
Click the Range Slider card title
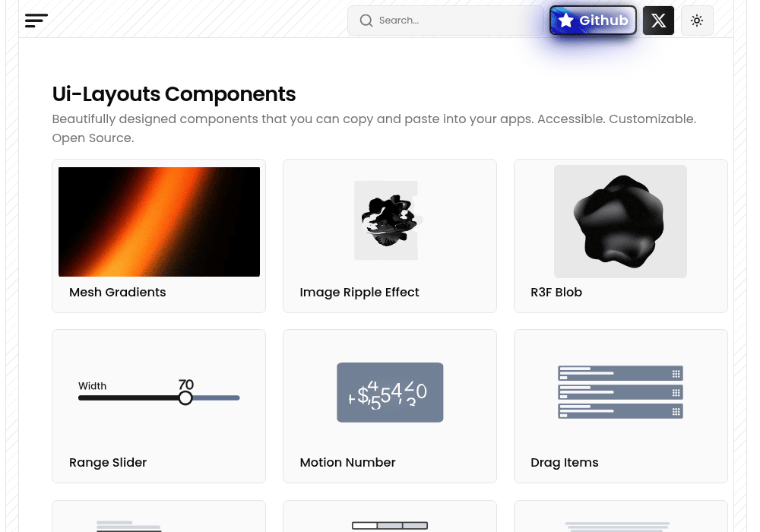click(108, 462)
